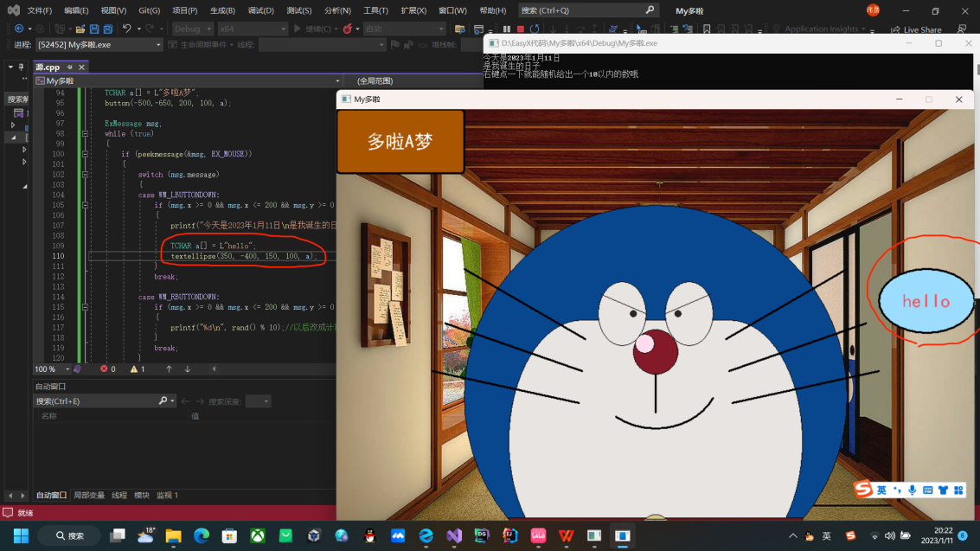The width and height of the screenshot is (980, 551).
Task: Go to previous issue with up arrow
Action: pos(169,369)
